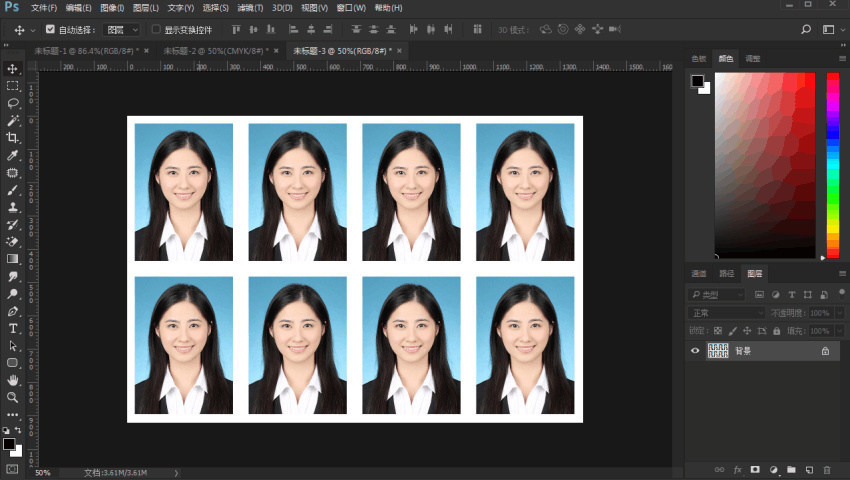Viewport: 850px width, 480px height.
Task: Uncheck the 自动选择 checkbox
Action: tap(51, 30)
